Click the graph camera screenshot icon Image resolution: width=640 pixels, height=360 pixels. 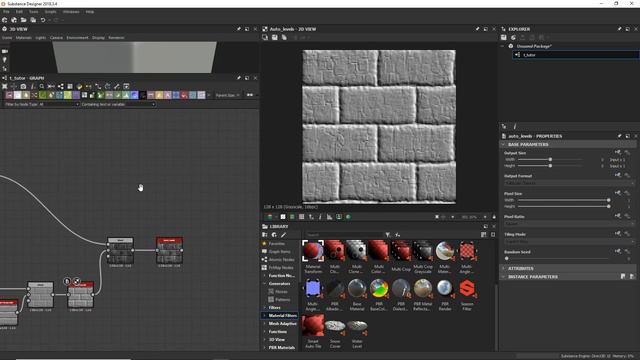coord(23,87)
